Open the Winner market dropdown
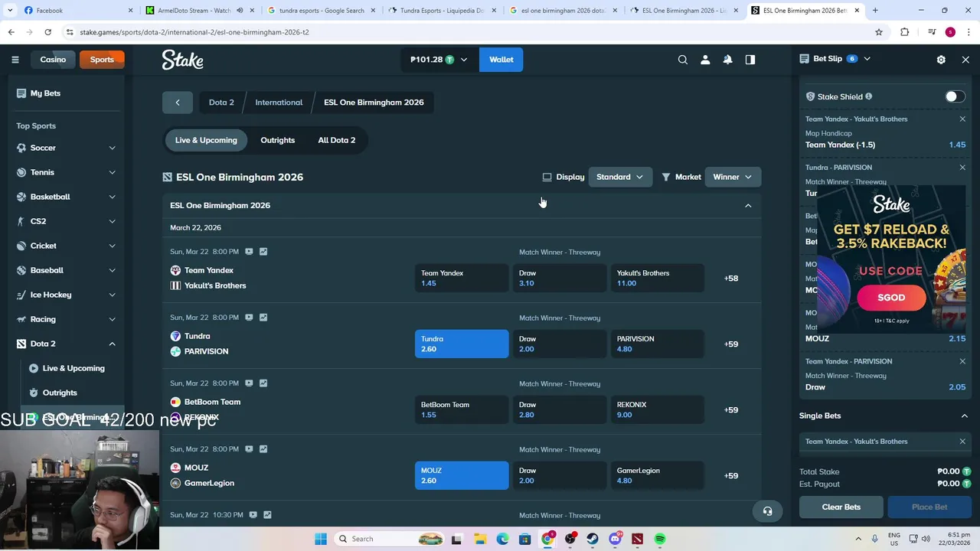The image size is (980, 551). [733, 177]
